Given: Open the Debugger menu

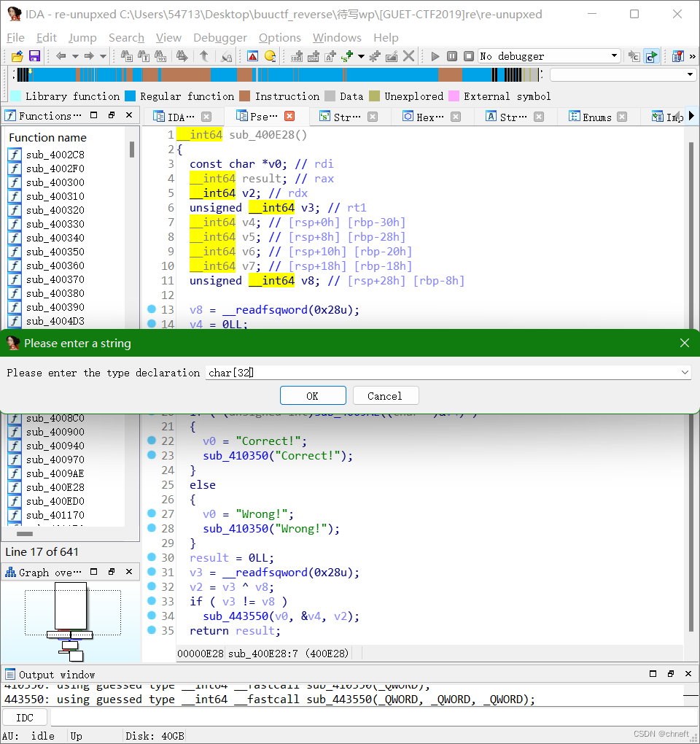Looking at the screenshot, I should pyautogui.click(x=219, y=37).
